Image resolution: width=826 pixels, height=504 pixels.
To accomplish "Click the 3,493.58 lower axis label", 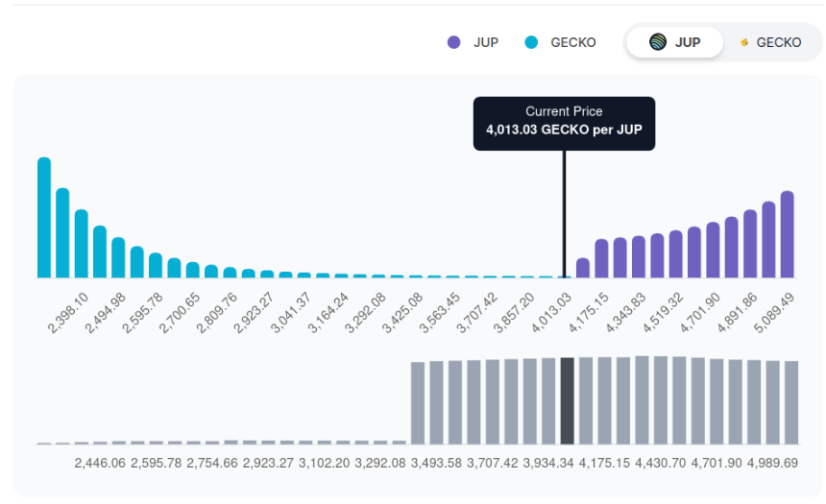I will click(x=436, y=464).
